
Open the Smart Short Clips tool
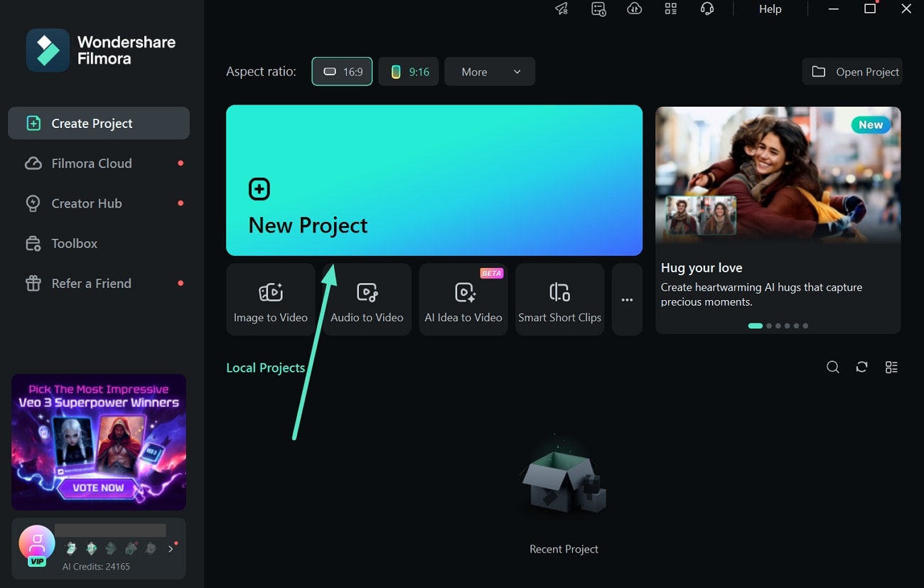click(560, 299)
